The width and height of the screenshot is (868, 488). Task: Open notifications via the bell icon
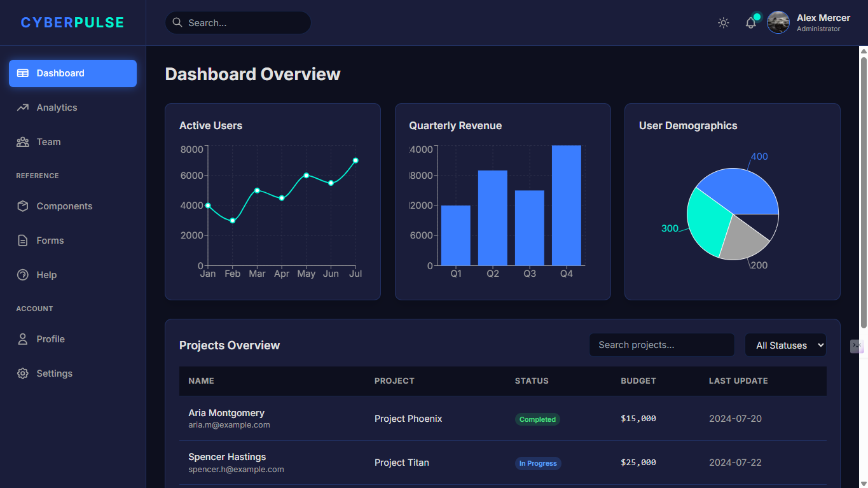[x=751, y=23]
